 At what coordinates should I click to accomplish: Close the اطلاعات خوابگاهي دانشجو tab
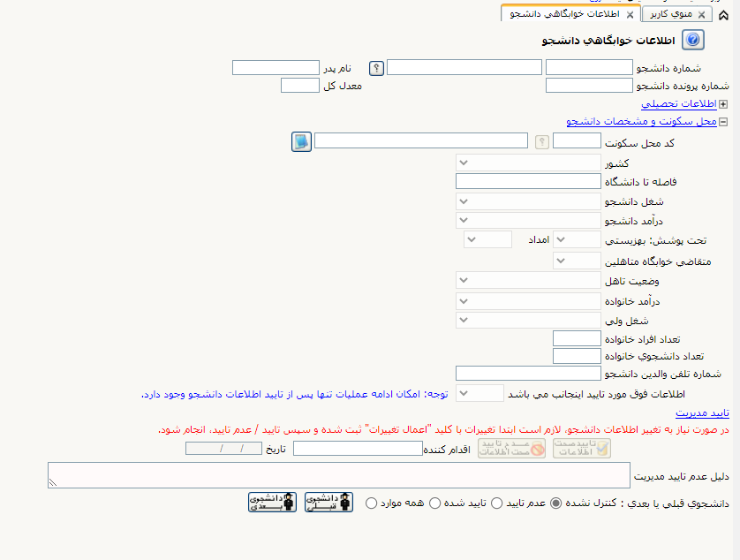[630, 15]
